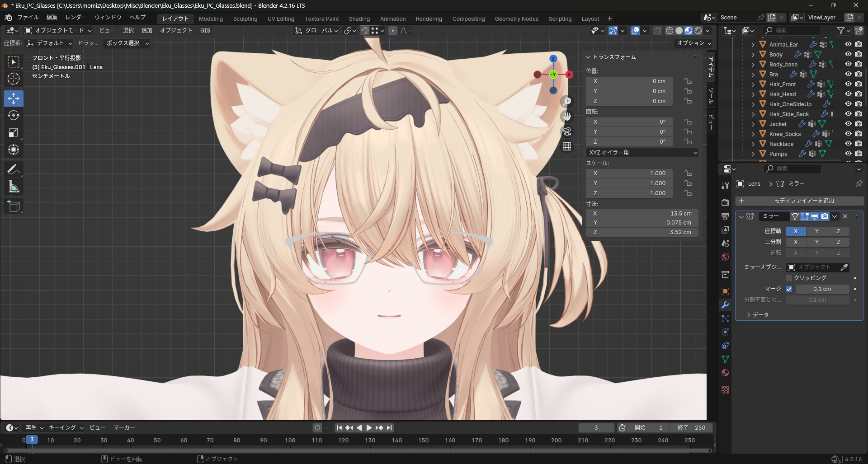The width and height of the screenshot is (868, 464).
Task: Select the Measure ruler tool
Action: pyautogui.click(x=14, y=187)
